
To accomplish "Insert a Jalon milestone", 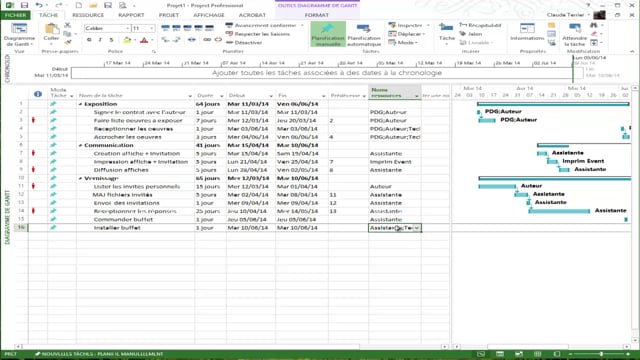I will point(471,34).
